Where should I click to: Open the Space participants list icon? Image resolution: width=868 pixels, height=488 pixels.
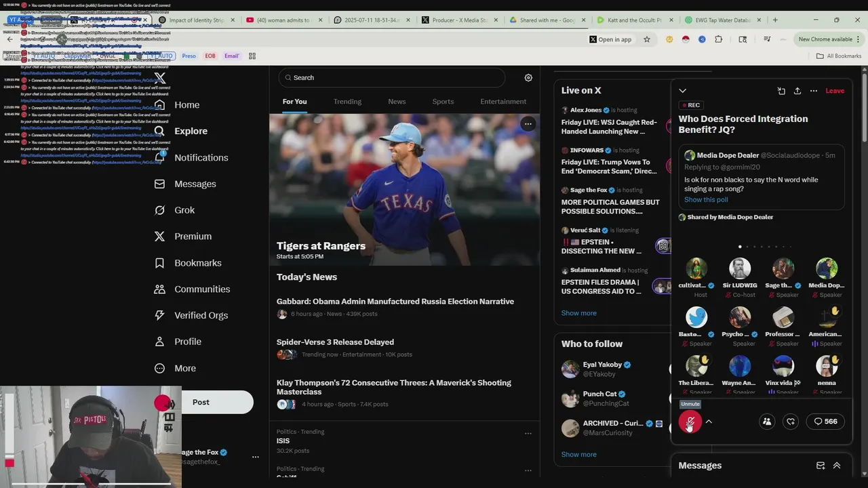click(x=767, y=422)
